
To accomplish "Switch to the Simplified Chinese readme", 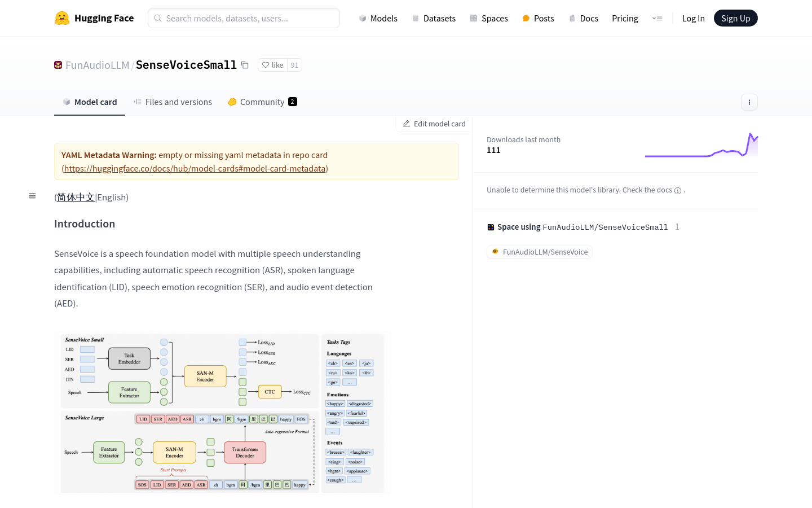I will [x=76, y=197].
